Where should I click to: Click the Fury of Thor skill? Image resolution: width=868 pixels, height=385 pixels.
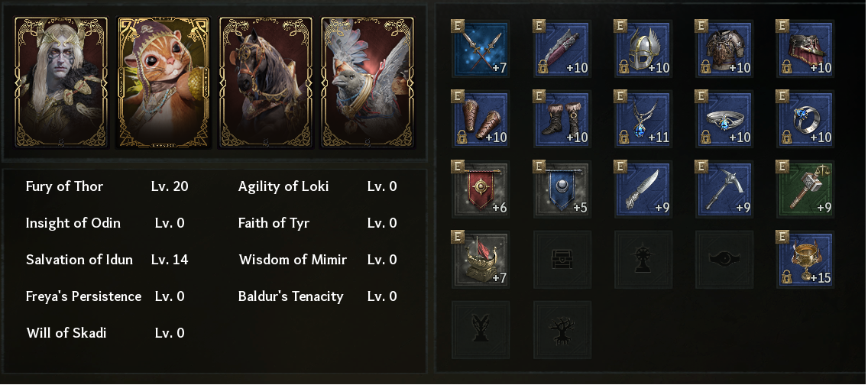(64, 186)
